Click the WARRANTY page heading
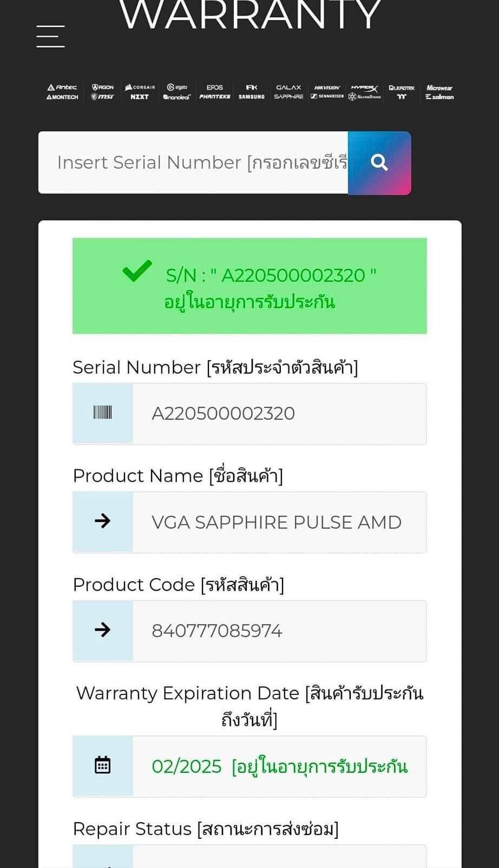Viewport: 499px width, 868px height. [x=250, y=15]
